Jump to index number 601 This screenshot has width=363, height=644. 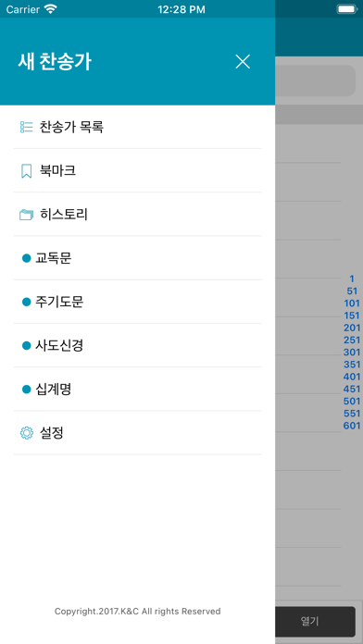pyautogui.click(x=352, y=426)
